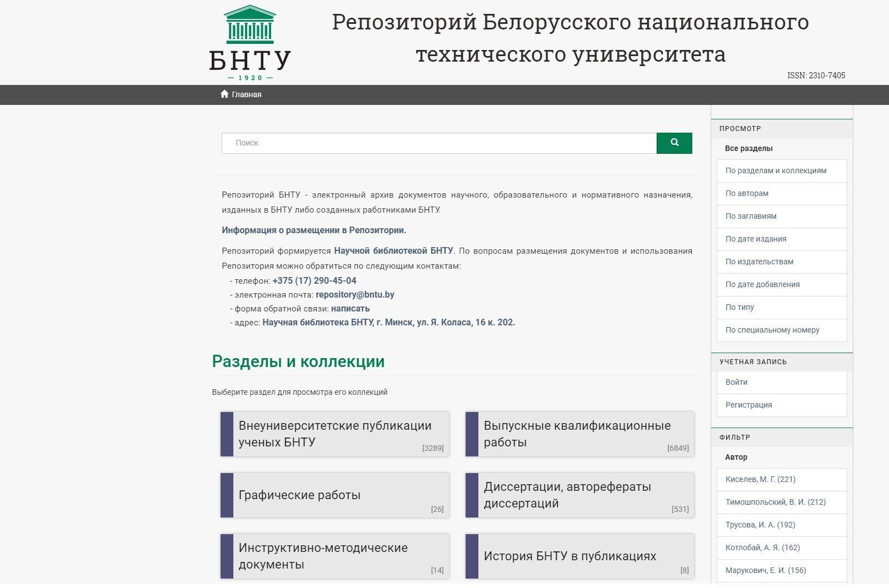Viewport: 889px width, 588px height.
Task: Browse По заглавиям
Action: tap(782, 216)
